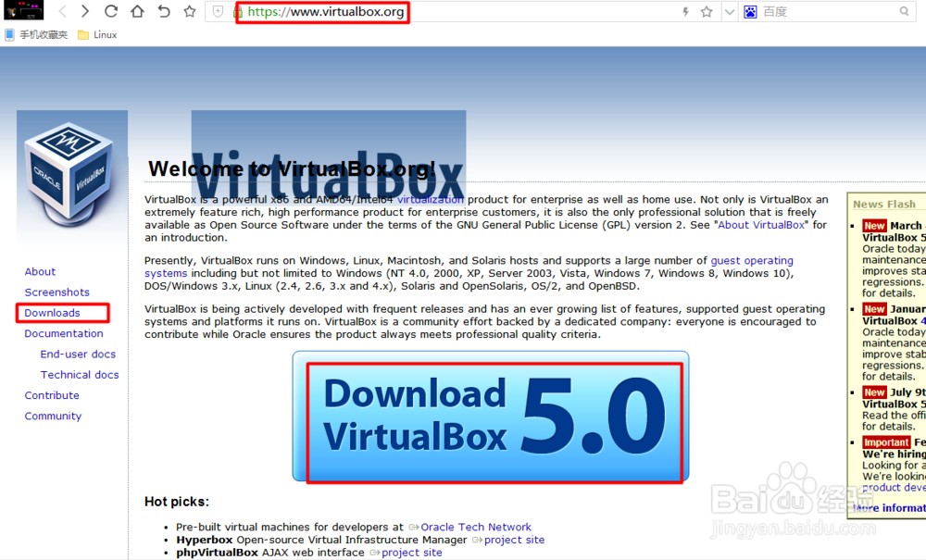
Task: Click the VirtualBox cube logo
Action: pyautogui.click(x=69, y=175)
